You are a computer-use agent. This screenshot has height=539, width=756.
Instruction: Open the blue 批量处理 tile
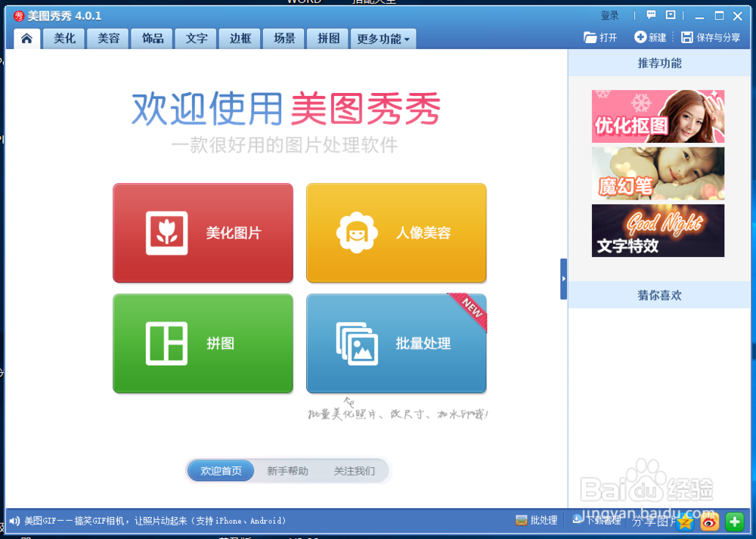[396, 343]
